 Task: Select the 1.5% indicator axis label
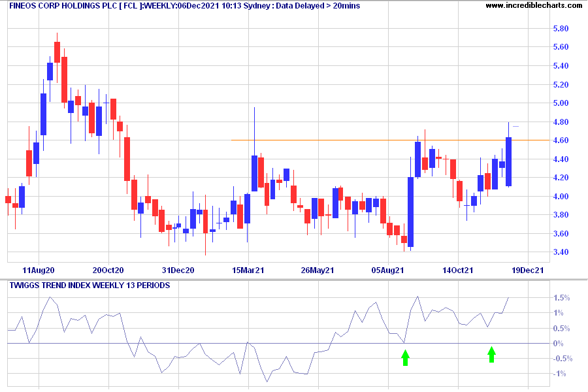(561, 298)
